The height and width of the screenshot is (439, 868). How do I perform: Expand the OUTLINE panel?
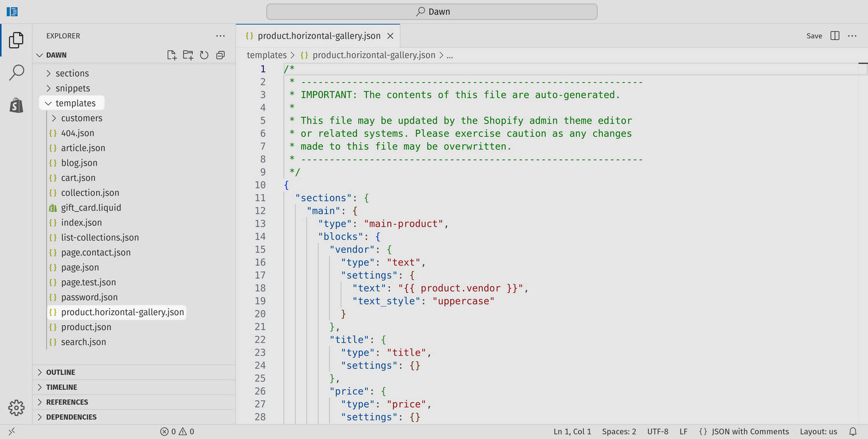point(61,372)
